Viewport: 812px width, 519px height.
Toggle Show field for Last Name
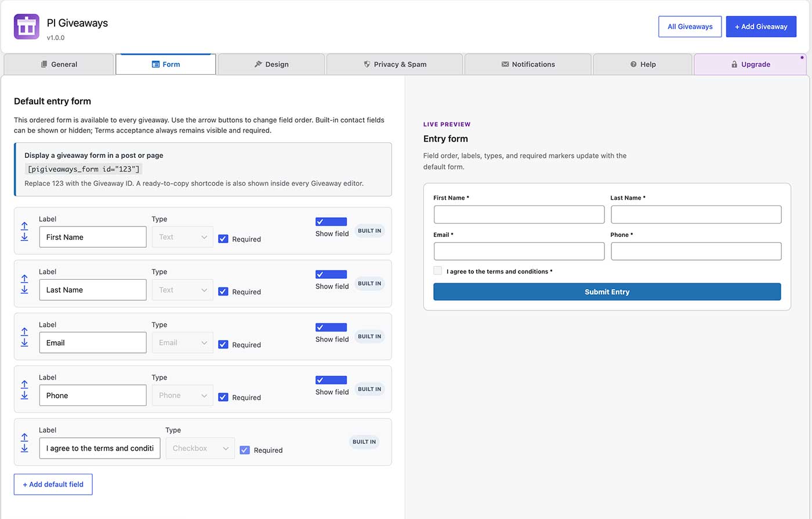click(331, 275)
